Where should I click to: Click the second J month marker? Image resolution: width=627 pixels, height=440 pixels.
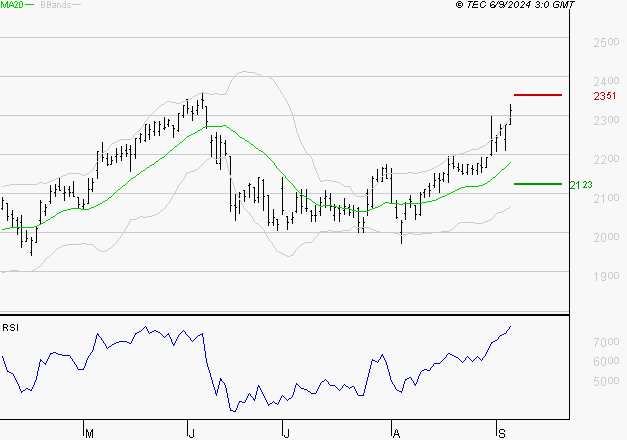point(286,433)
